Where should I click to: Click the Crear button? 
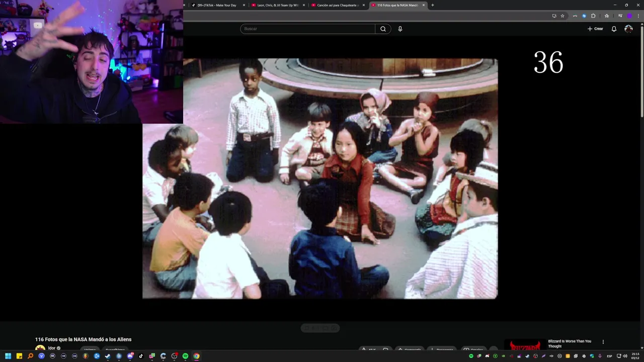(595, 29)
